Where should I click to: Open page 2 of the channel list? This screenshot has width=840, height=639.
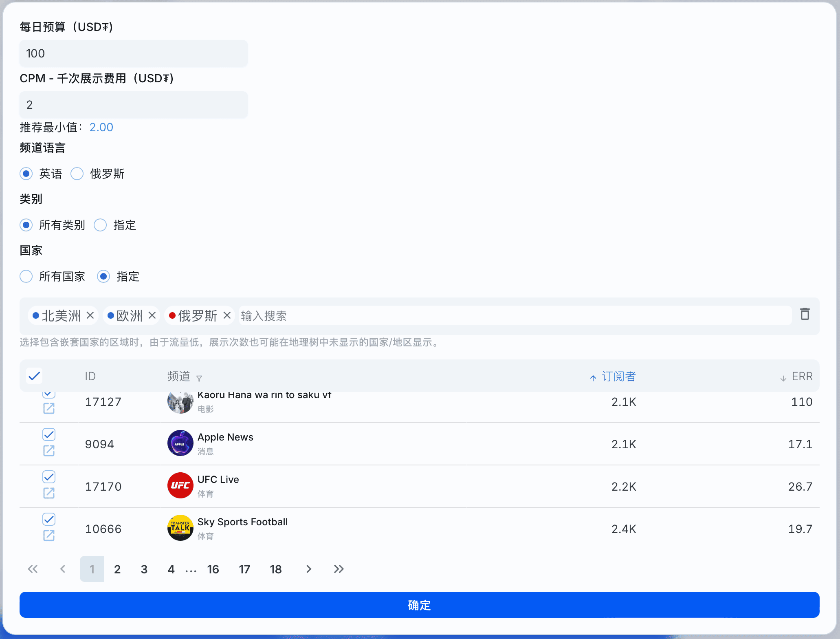pyautogui.click(x=117, y=569)
